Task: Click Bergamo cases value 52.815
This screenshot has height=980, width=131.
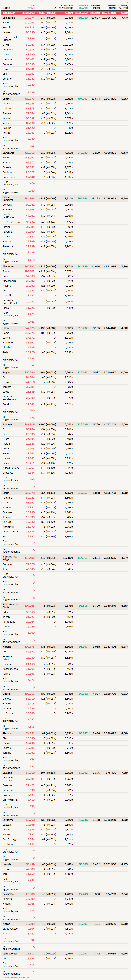Action: coord(30,50)
